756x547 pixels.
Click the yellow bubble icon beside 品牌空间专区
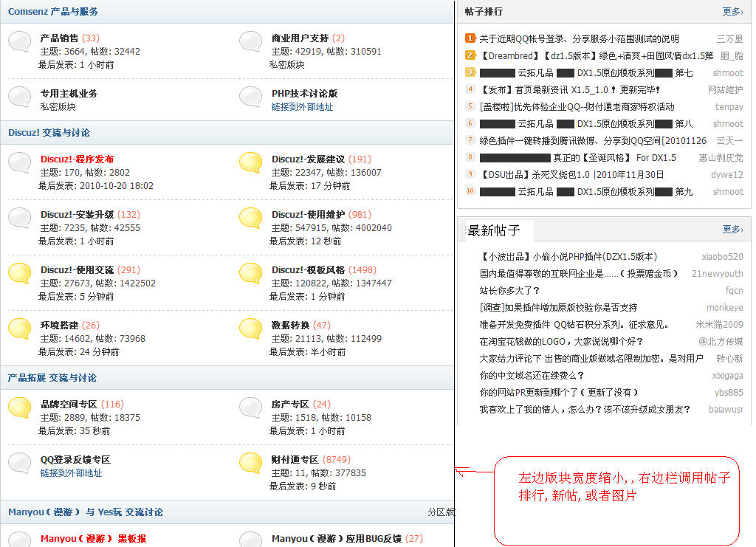[x=20, y=408]
